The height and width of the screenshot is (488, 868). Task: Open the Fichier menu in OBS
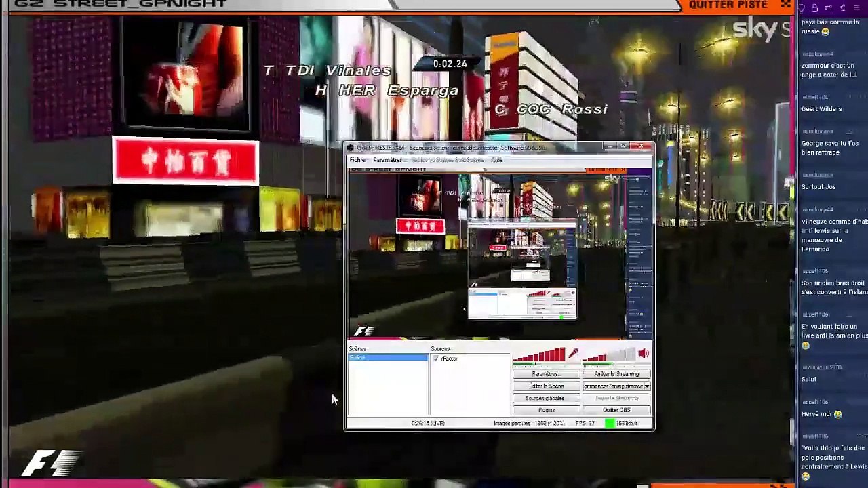click(358, 160)
